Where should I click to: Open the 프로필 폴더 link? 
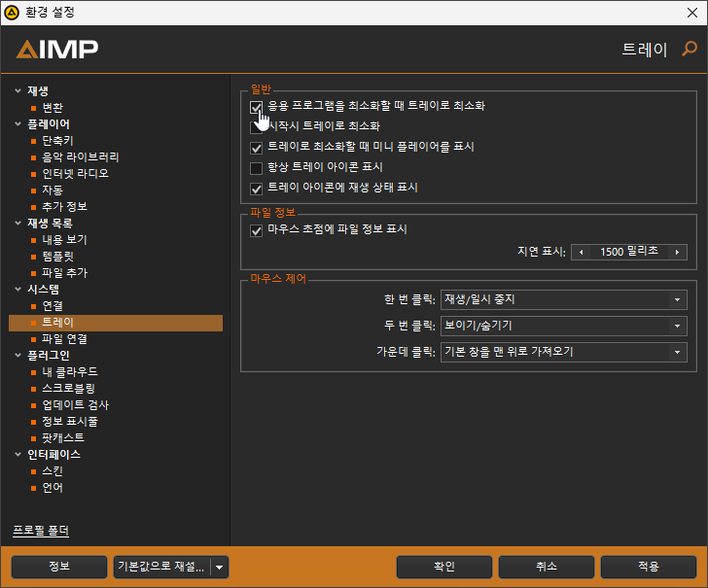point(41,531)
